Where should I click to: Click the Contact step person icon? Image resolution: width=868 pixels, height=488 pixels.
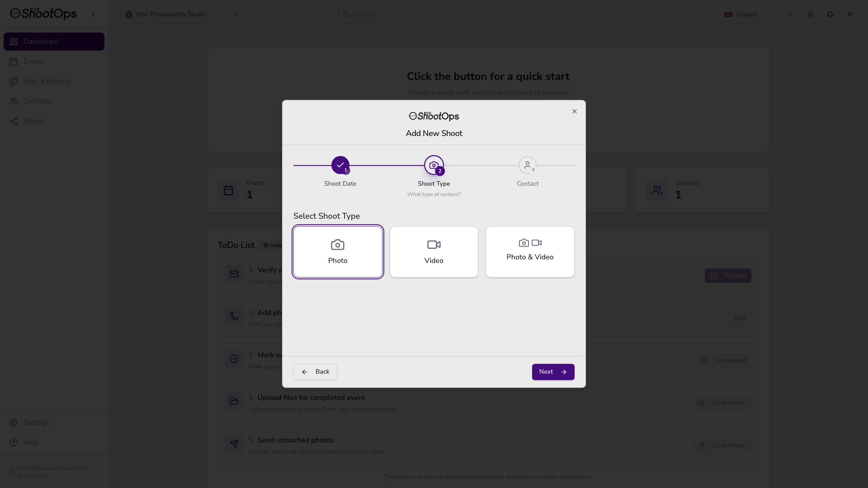pos(527,165)
